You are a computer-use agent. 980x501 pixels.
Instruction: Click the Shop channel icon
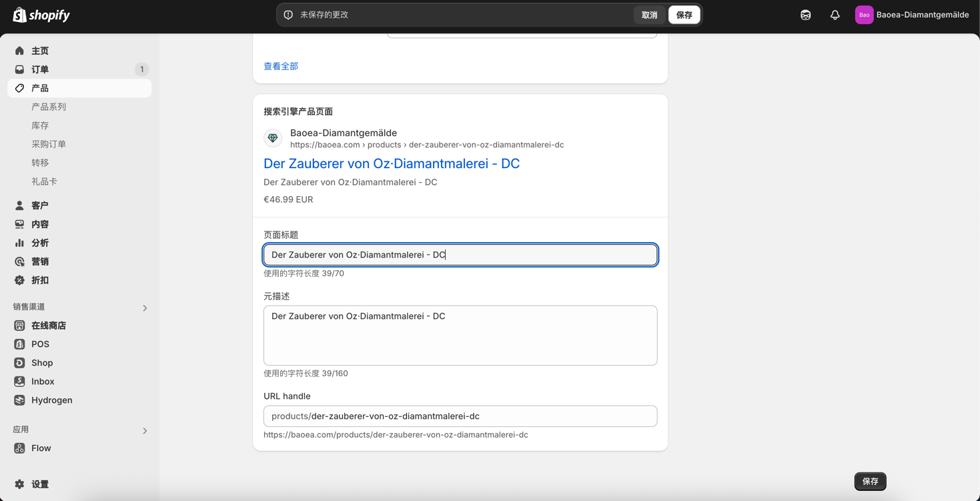coord(19,363)
